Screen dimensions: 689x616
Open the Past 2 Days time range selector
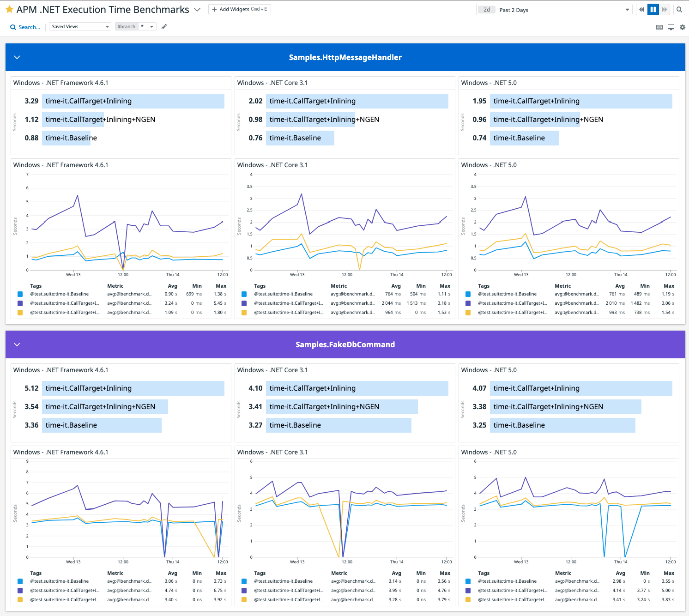pos(554,10)
